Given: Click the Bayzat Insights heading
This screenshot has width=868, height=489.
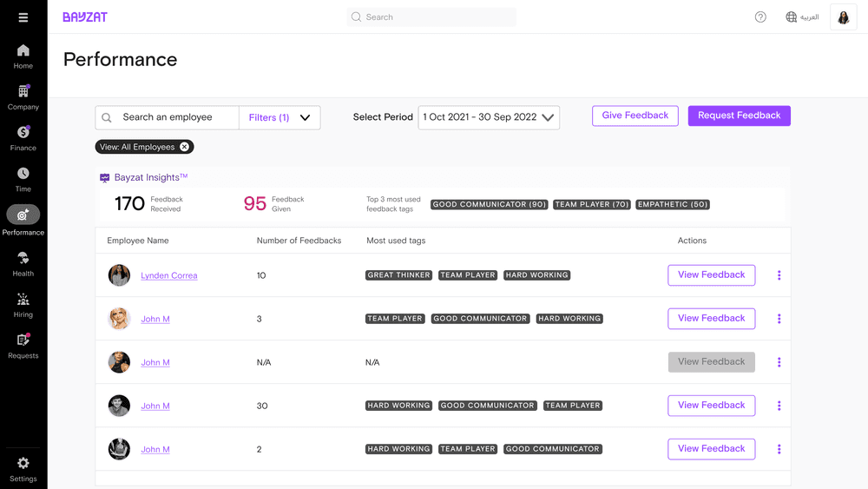Looking at the screenshot, I should click(150, 177).
